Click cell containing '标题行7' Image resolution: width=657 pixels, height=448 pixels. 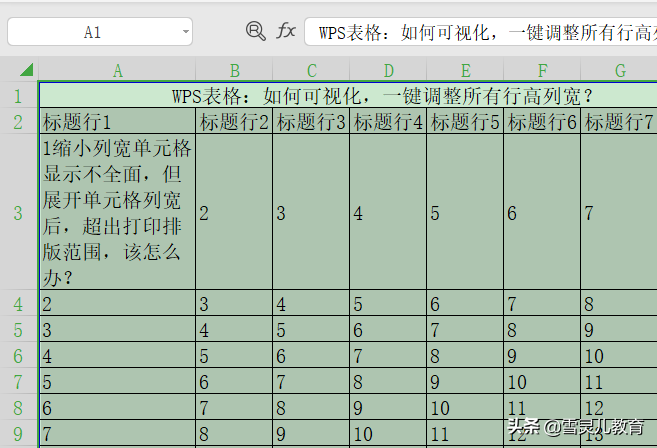click(619, 122)
